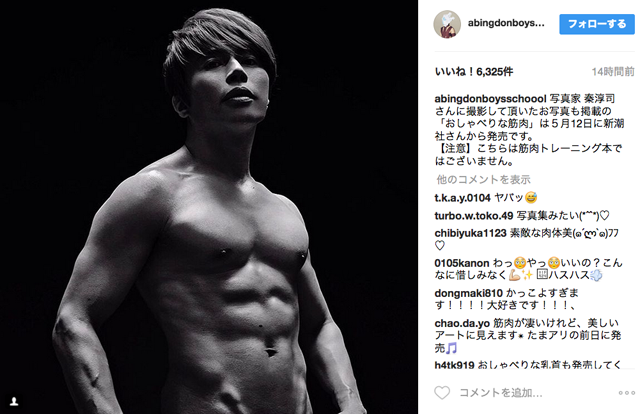
Task: Open commenter t.k.a.y.0104 profile
Action: 462,198
